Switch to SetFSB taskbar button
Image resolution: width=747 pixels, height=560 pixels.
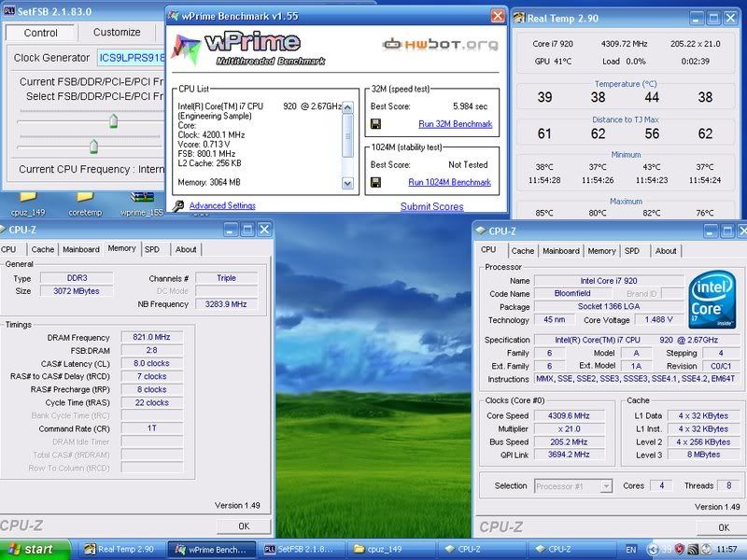(303, 550)
